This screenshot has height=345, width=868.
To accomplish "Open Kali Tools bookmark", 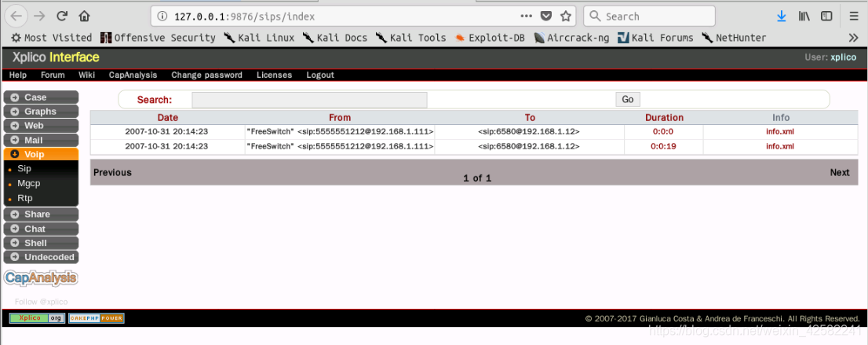I will (410, 38).
